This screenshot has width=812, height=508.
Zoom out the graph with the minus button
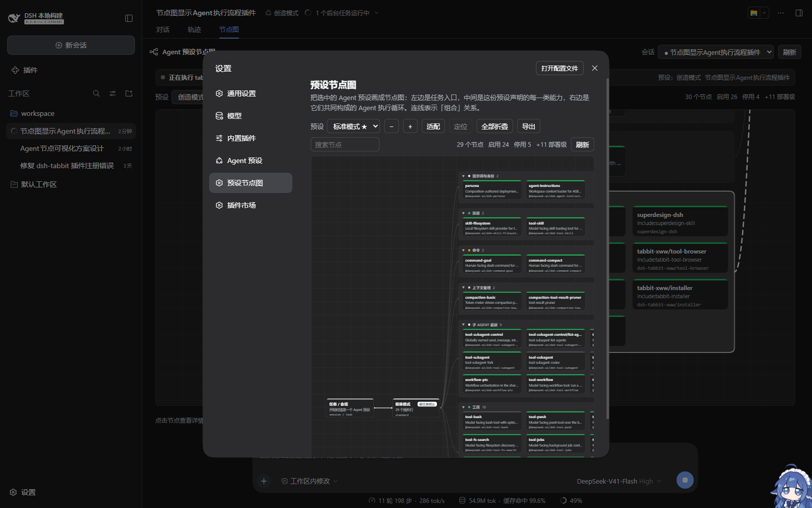tap(391, 126)
